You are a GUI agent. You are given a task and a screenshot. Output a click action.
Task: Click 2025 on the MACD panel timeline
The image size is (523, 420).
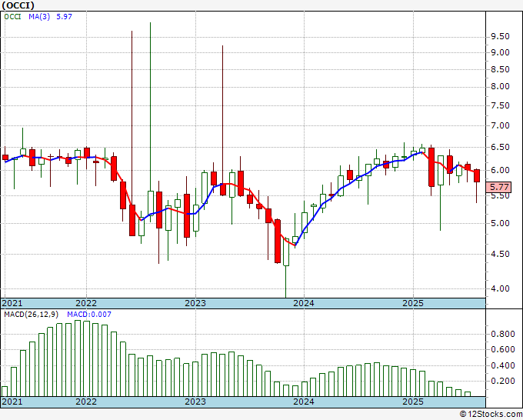pos(413,402)
